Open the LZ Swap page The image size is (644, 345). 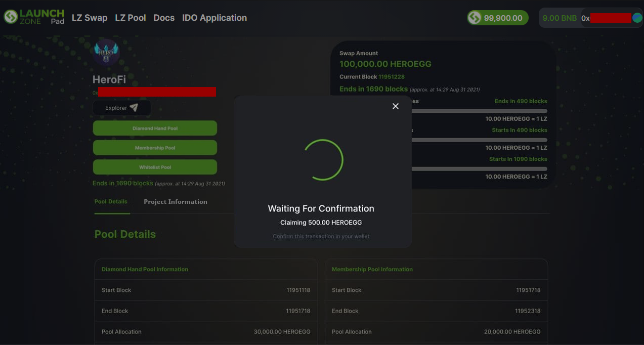coord(90,18)
